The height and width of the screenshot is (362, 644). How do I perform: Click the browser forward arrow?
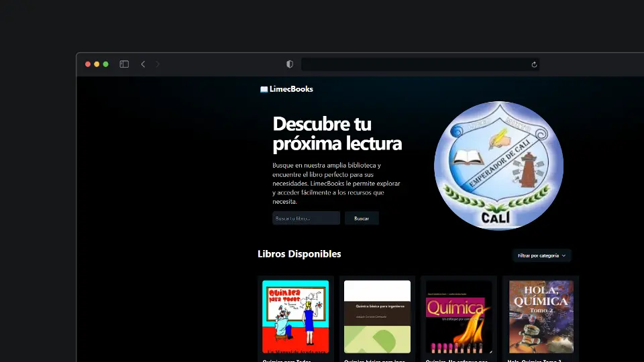coord(158,64)
